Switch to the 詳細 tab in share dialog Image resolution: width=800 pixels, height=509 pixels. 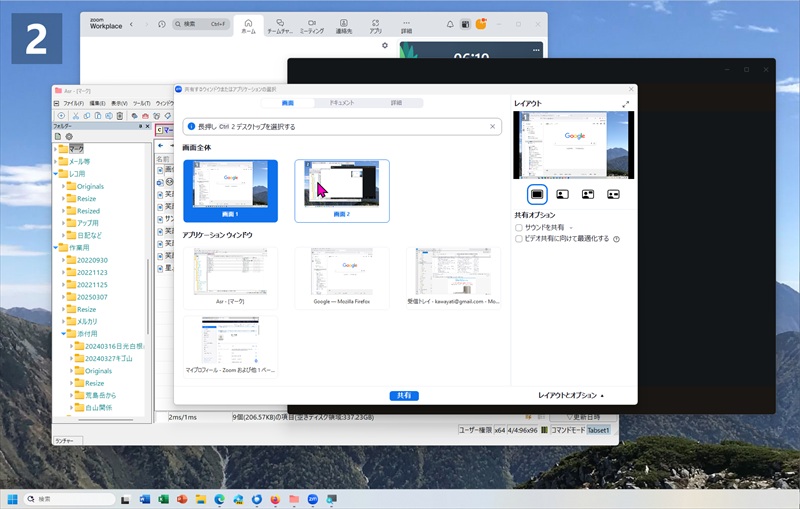tap(396, 103)
